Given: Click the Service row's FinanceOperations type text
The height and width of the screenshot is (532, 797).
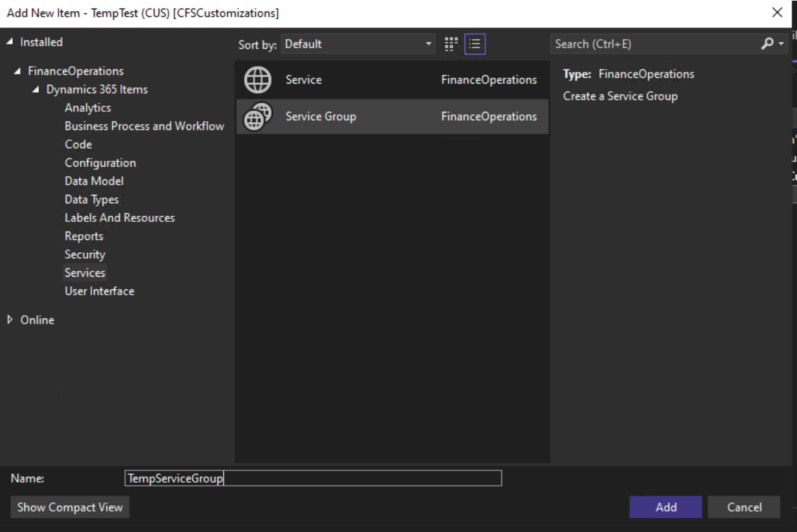Looking at the screenshot, I should click(x=489, y=80).
